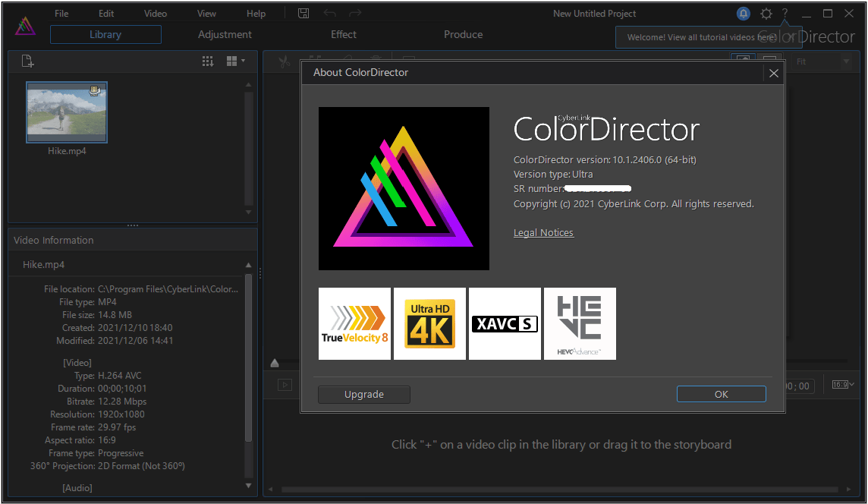Open the 16:9 aspect ratio dropdown
The height and width of the screenshot is (504, 868).
coord(843,384)
